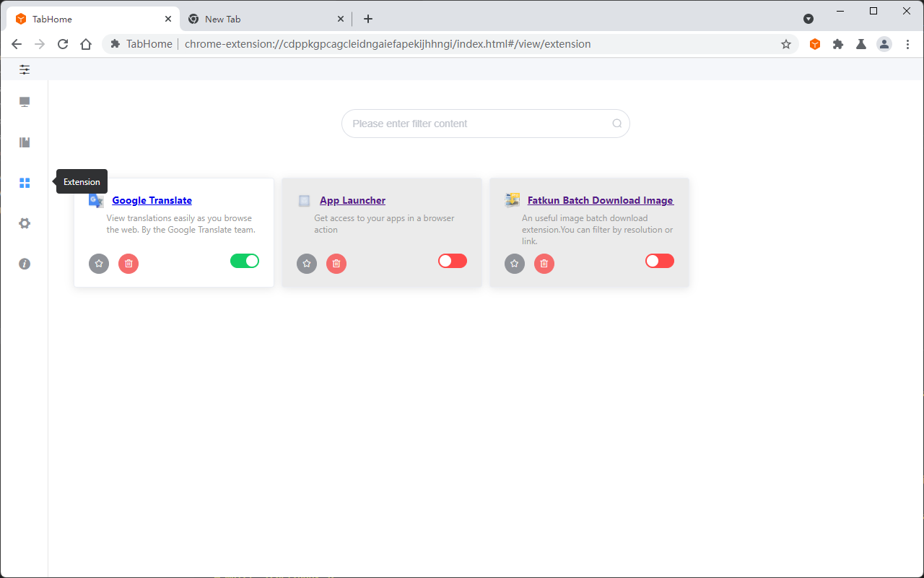Image resolution: width=924 pixels, height=578 pixels.
Task: Disable the Google Translate extension
Action: pyautogui.click(x=245, y=260)
